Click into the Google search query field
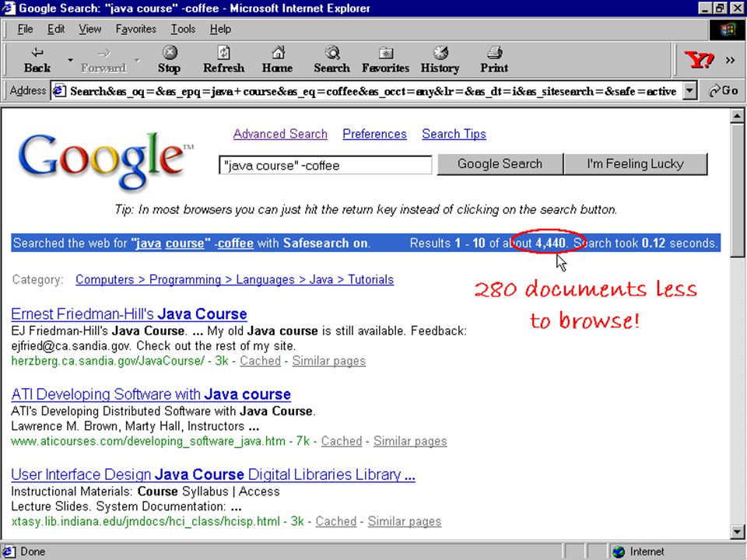 [x=325, y=165]
